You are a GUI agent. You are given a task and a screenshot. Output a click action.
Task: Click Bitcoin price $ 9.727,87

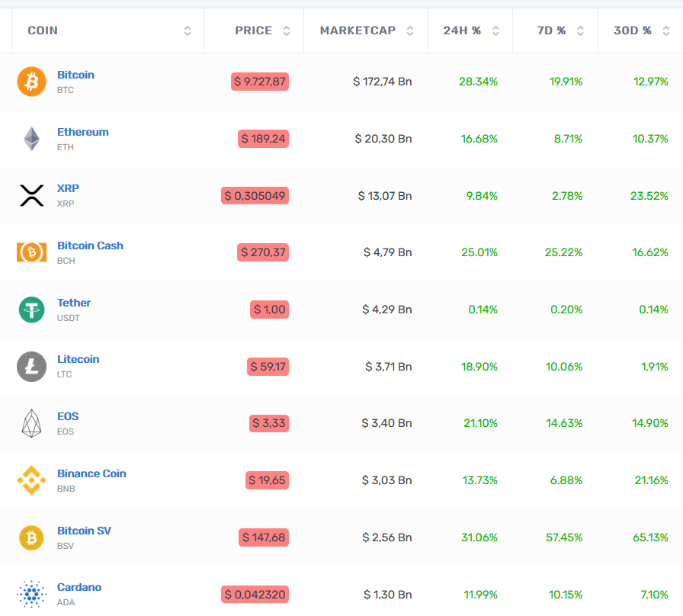pyautogui.click(x=260, y=82)
